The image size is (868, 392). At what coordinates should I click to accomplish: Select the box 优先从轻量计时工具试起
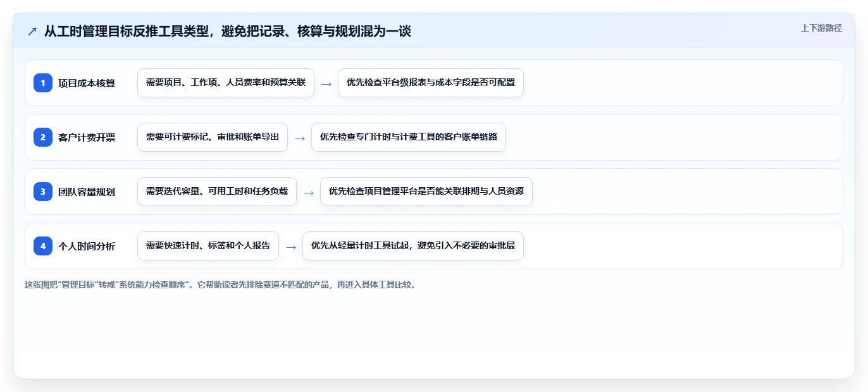(413, 246)
